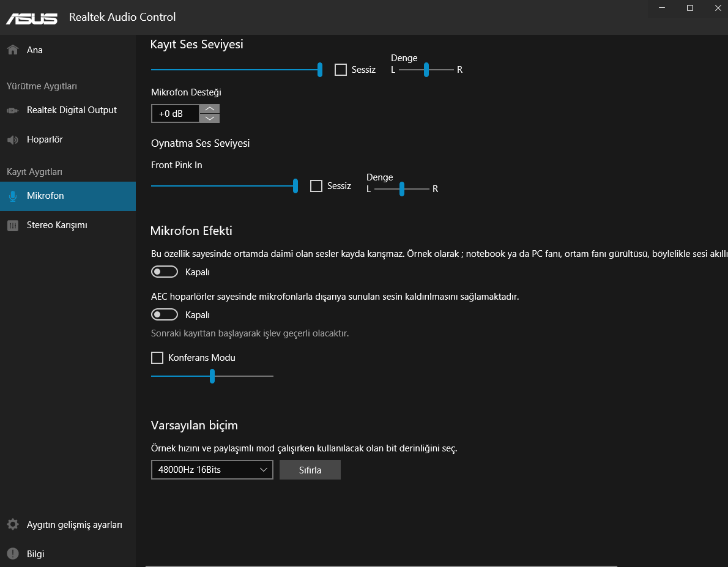Click the Ana home icon

point(12,50)
